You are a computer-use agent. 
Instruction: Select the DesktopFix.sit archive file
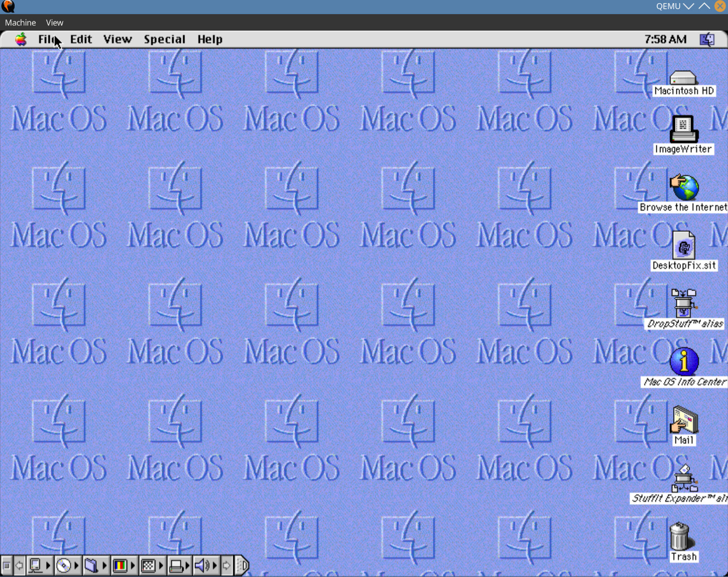684,246
